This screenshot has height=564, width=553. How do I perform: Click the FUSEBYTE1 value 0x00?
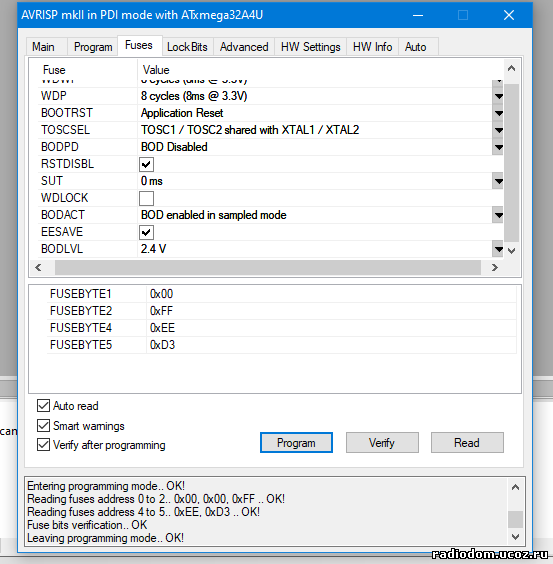coord(162,294)
